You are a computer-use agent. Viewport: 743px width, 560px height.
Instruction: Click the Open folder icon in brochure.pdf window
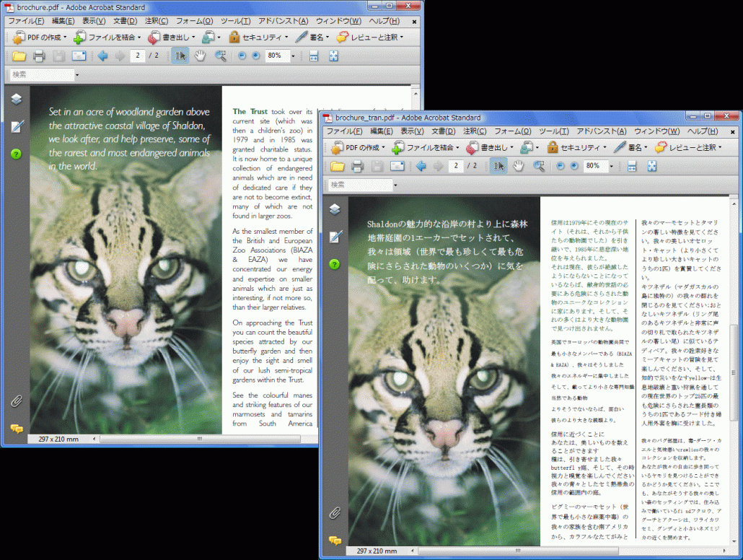click(19, 56)
